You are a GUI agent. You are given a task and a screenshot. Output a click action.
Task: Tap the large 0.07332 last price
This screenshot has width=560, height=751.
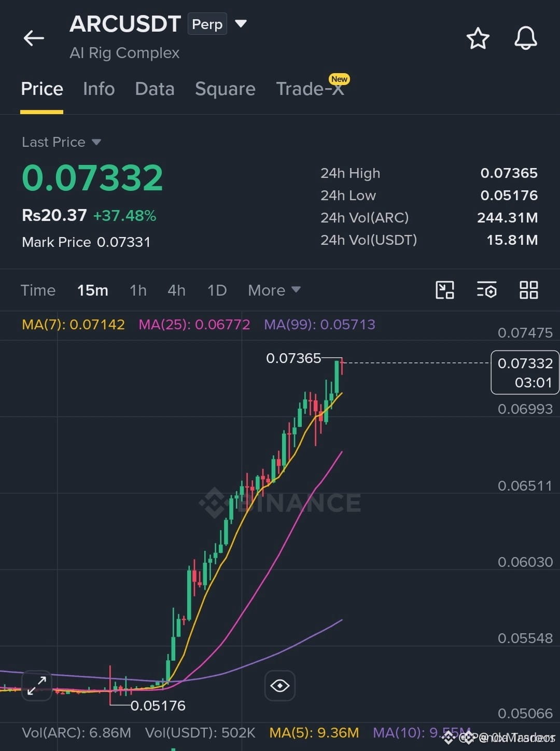(92, 177)
